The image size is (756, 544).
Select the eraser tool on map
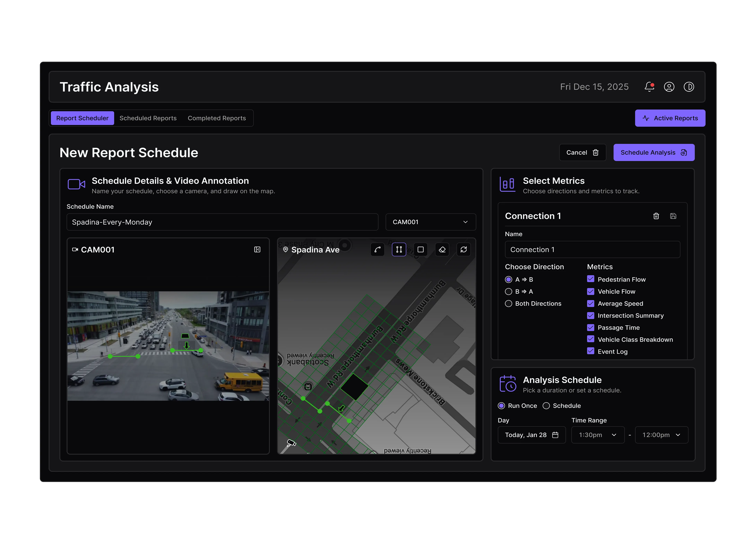442,249
